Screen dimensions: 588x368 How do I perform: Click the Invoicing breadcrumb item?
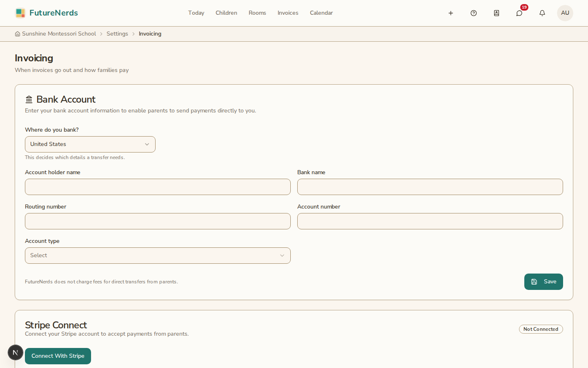click(x=150, y=34)
